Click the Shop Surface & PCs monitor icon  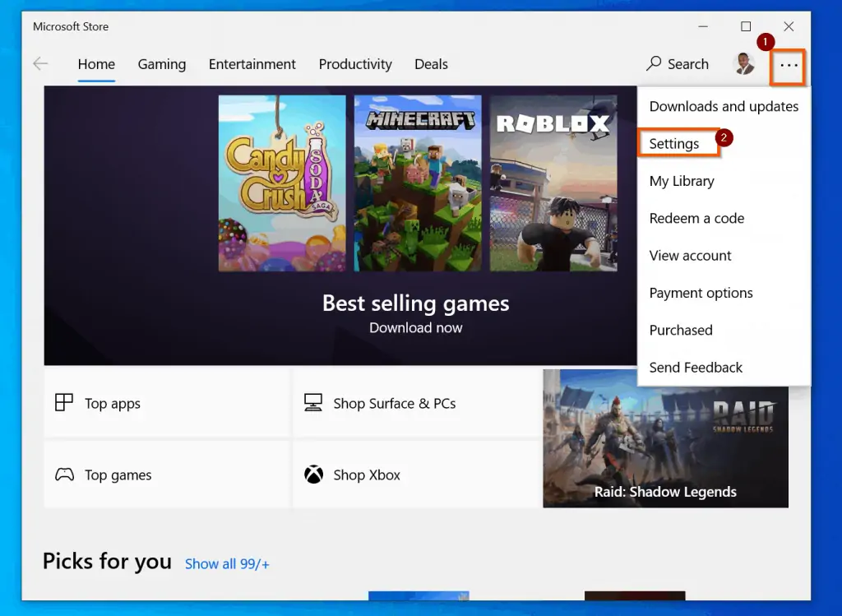313,403
